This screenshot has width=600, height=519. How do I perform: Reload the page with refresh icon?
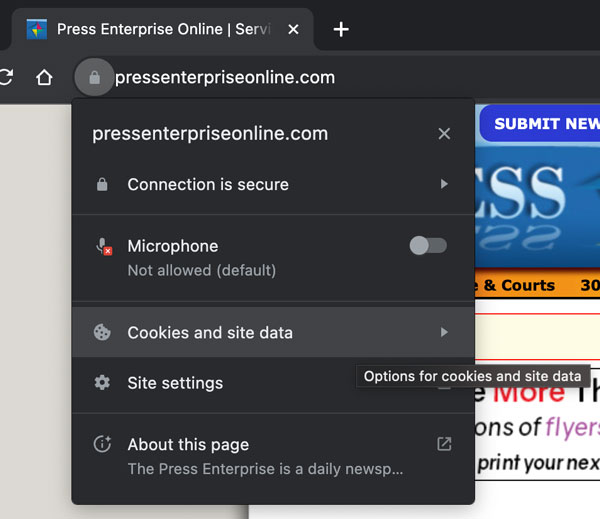click(6, 77)
